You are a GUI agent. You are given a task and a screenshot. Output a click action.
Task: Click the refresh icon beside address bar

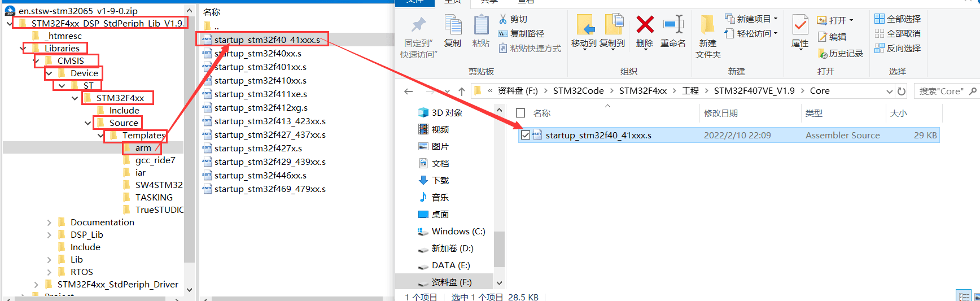pyautogui.click(x=902, y=91)
